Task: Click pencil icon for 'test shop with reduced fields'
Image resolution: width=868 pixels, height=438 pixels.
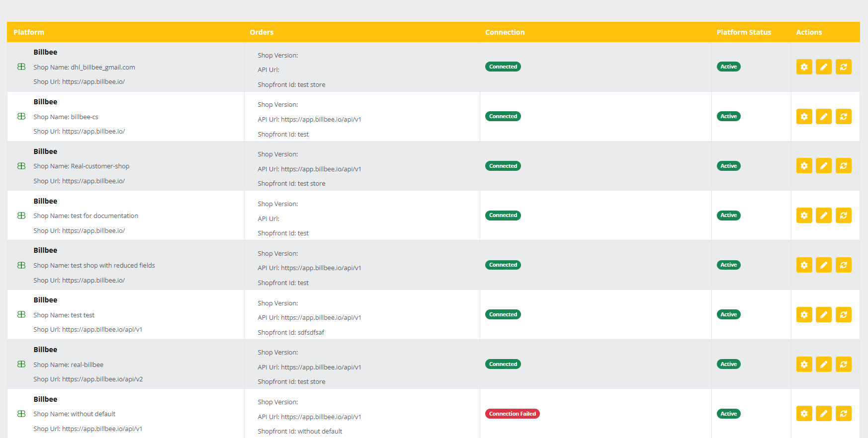Action: tap(824, 265)
